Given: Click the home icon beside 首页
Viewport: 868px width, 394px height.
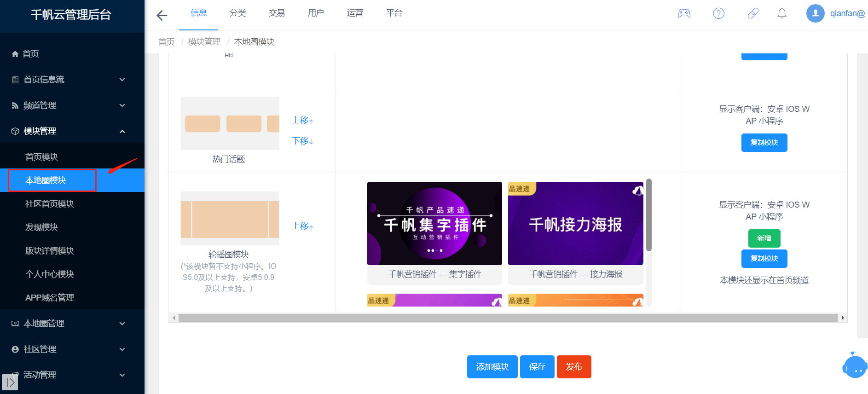Looking at the screenshot, I should point(15,54).
